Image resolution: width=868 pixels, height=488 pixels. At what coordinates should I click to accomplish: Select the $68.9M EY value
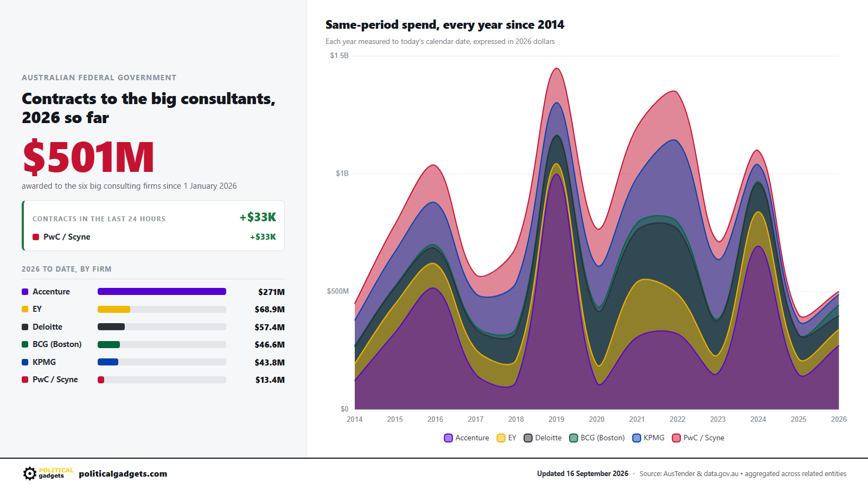[270, 310]
